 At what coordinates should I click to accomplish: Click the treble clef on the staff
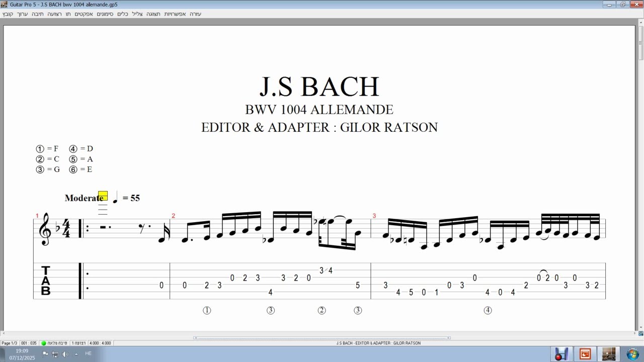point(45,229)
